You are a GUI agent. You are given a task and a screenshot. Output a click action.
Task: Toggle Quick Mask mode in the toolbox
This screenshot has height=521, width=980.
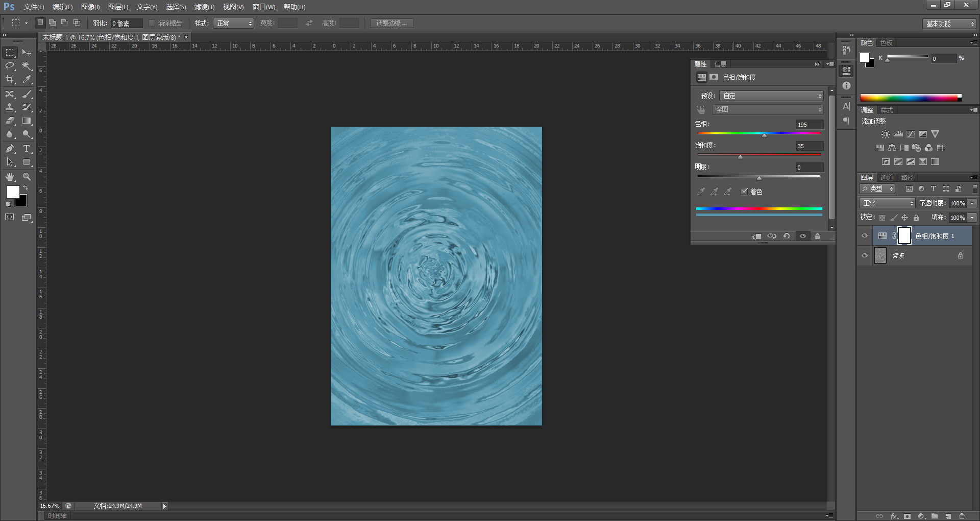point(10,217)
